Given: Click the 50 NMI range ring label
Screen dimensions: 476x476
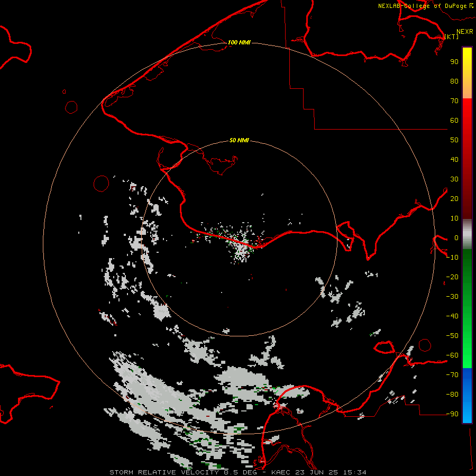Looking at the screenshot, I should 239,140.
